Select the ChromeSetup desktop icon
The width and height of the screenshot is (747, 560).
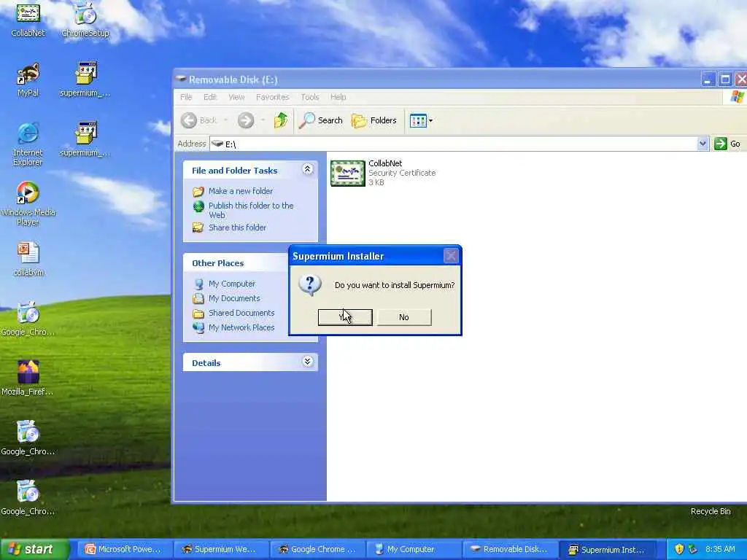[x=85, y=19]
